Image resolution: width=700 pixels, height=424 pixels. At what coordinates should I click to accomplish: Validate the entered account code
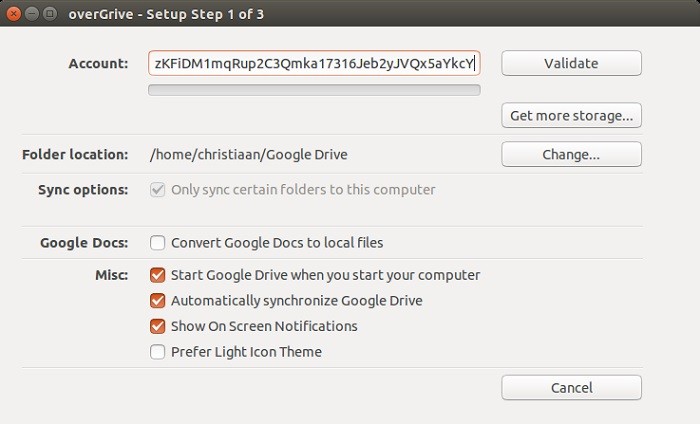[x=571, y=63]
